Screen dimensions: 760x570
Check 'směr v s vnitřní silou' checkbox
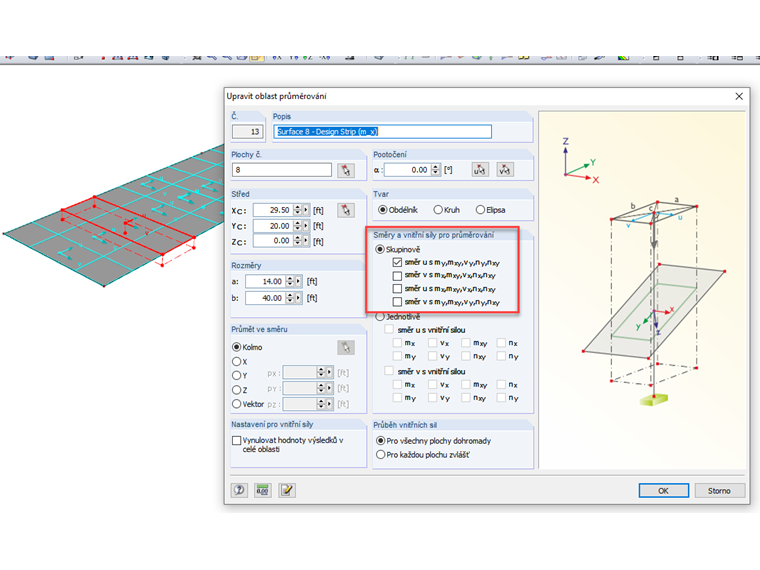tap(389, 371)
